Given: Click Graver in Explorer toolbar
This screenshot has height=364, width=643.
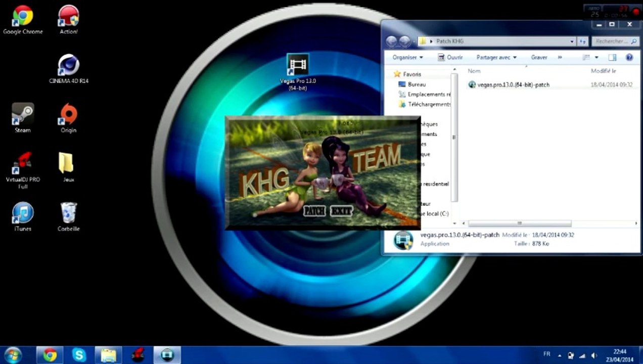Looking at the screenshot, I should point(539,57).
